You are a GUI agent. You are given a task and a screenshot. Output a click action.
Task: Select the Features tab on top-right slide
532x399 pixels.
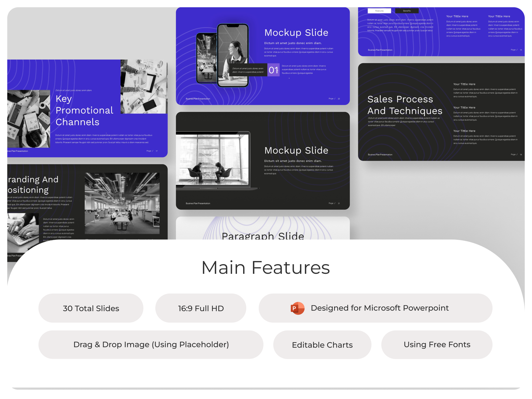click(379, 11)
